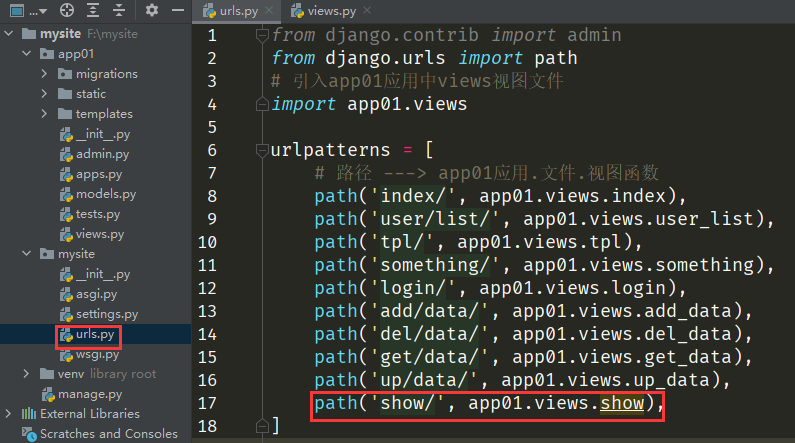Click 'up_data' in line 16 code
The height and width of the screenshot is (443, 795).
pos(671,380)
